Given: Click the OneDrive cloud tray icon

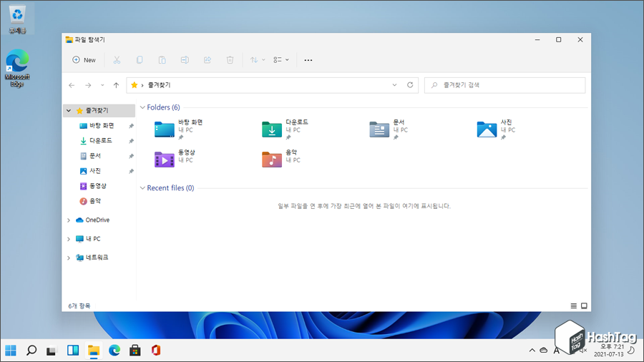Looking at the screenshot, I should click(544, 351).
